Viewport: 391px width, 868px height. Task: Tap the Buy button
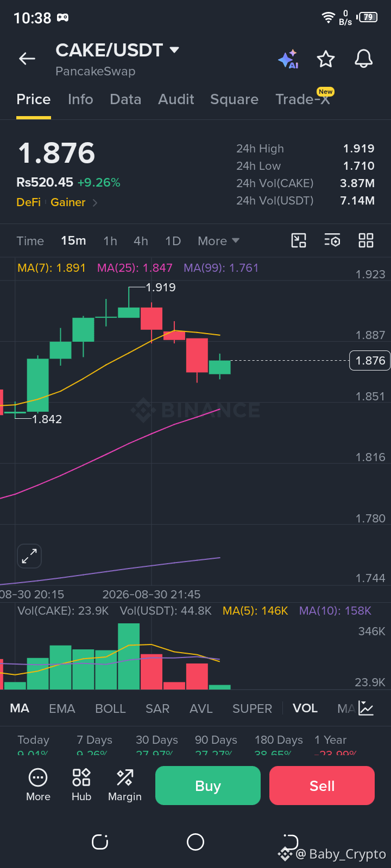click(x=208, y=786)
